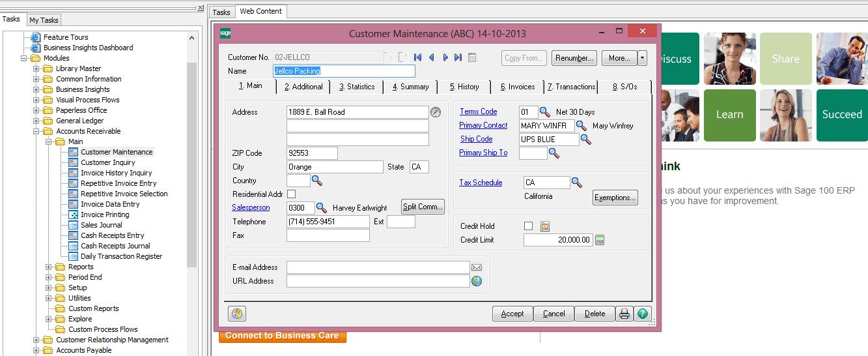Switch to Web Content tab
Screen dimensions: 868x356
coord(260,11)
